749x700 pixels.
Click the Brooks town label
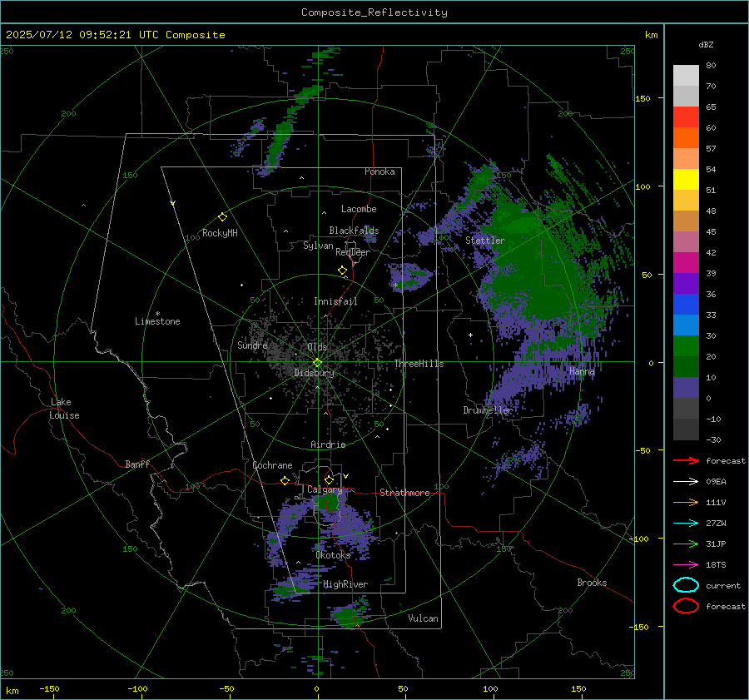[x=592, y=583]
